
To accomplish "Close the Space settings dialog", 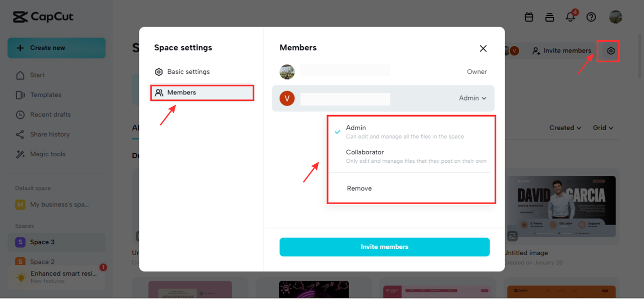I will tap(483, 48).
